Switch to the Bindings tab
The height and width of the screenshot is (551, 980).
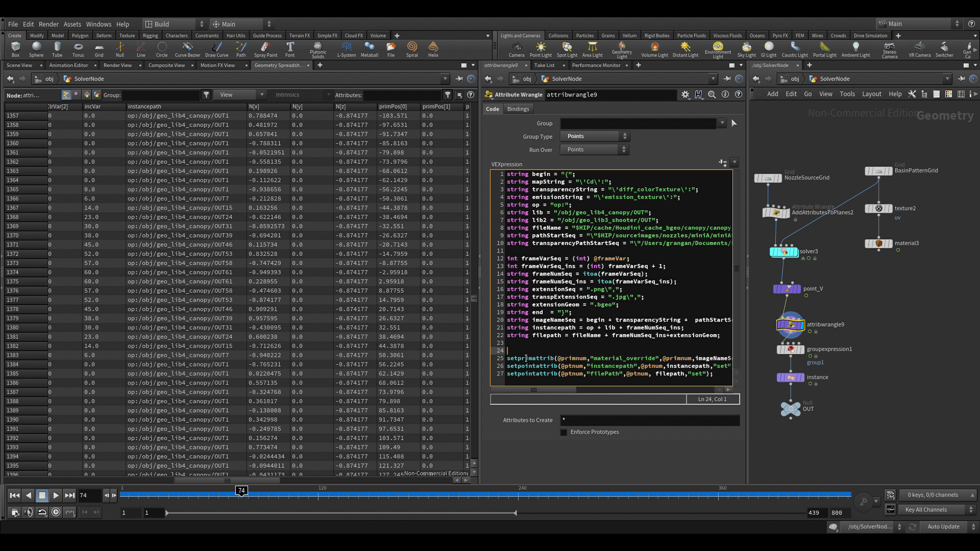click(518, 109)
